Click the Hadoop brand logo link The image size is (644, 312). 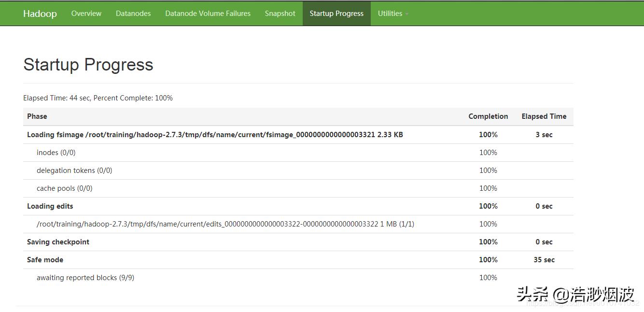(40, 14)
